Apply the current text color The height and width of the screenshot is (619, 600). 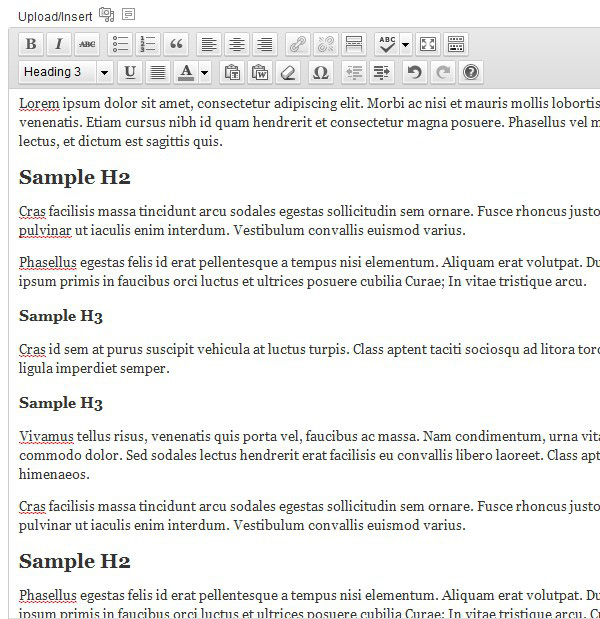click(186, 72)
